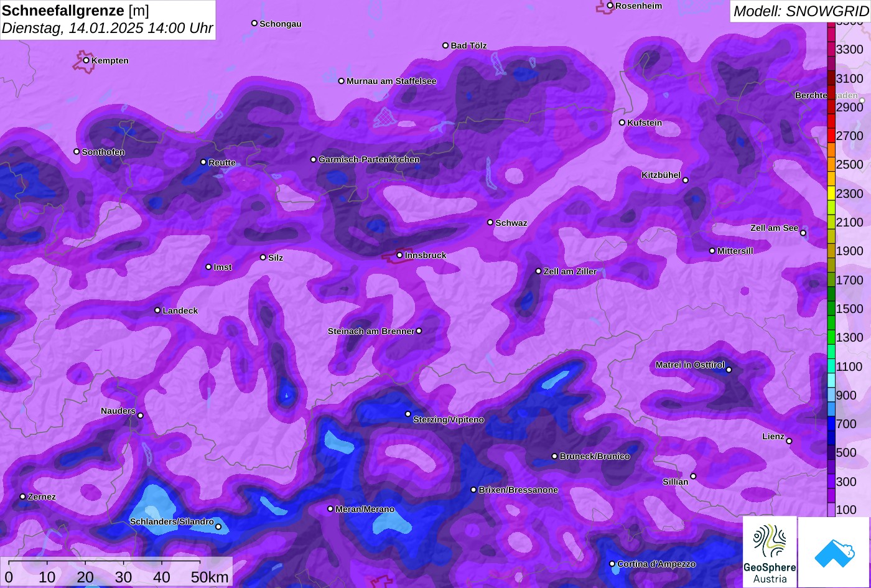Click the Bruneck/Brunico label
Image resolution: width=871 pixels, height=588 pixels.
pyautogui.click(x=595, y=457)
